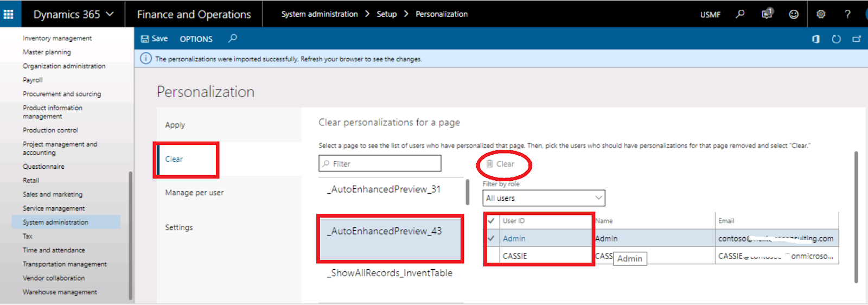868x305 pixels.
Task: Click the page Filter input field
Action: point(380,163)
